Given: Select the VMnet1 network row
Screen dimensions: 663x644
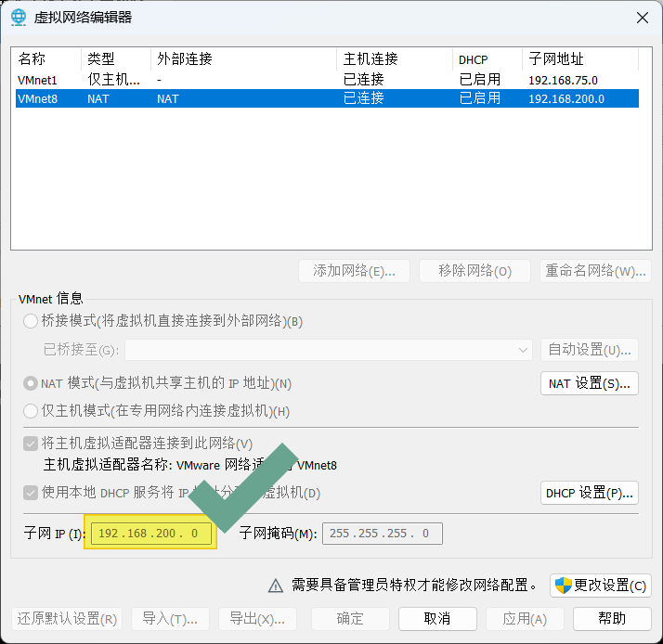Looking at the screenshot, I should [38, 80].
